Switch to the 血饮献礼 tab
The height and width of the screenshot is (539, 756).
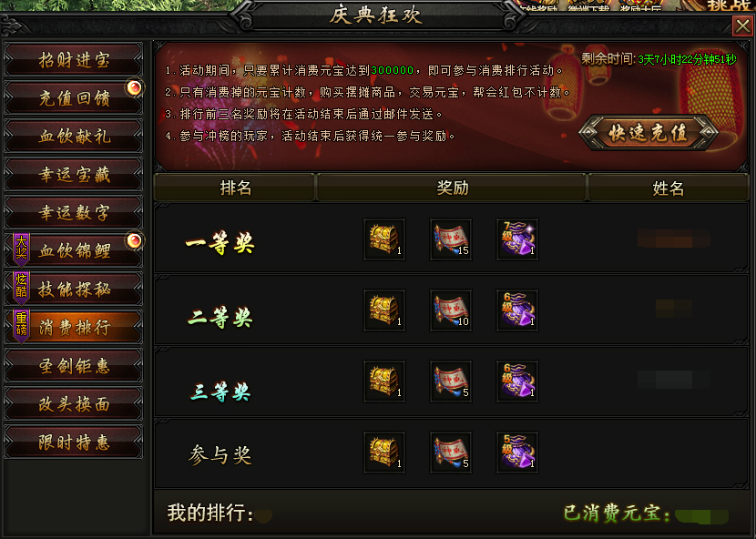pyautogui.click(x=74, y=136)
